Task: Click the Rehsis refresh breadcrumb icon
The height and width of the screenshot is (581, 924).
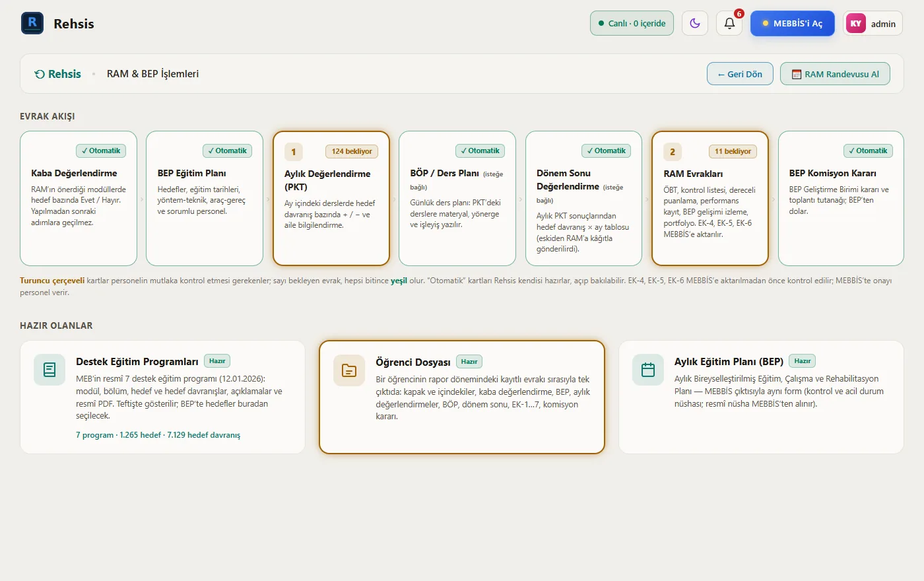Action: 40,75
